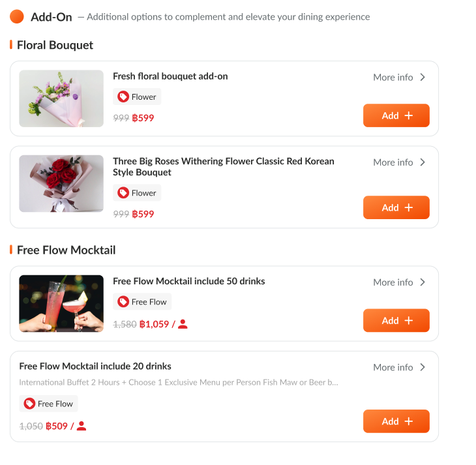Click the Free Flow tag icon on 50 drinks

[123, 301]
